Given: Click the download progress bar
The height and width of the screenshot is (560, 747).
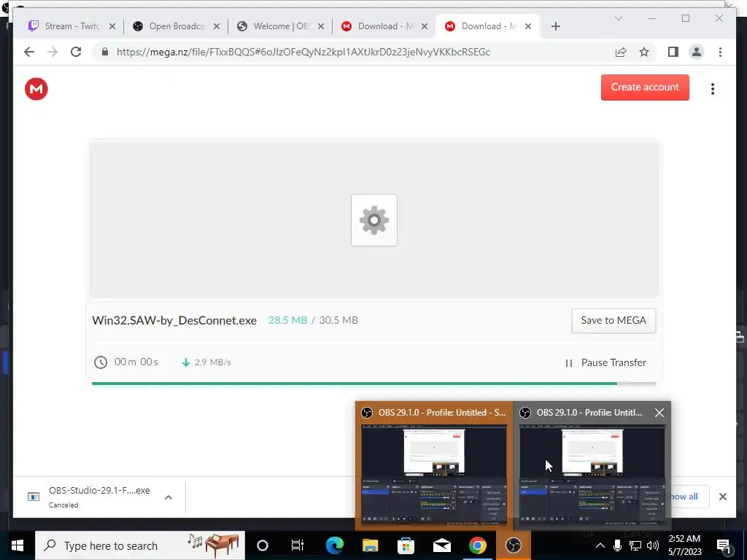Looking at the screenshot, I should click(x=374, y=384).
